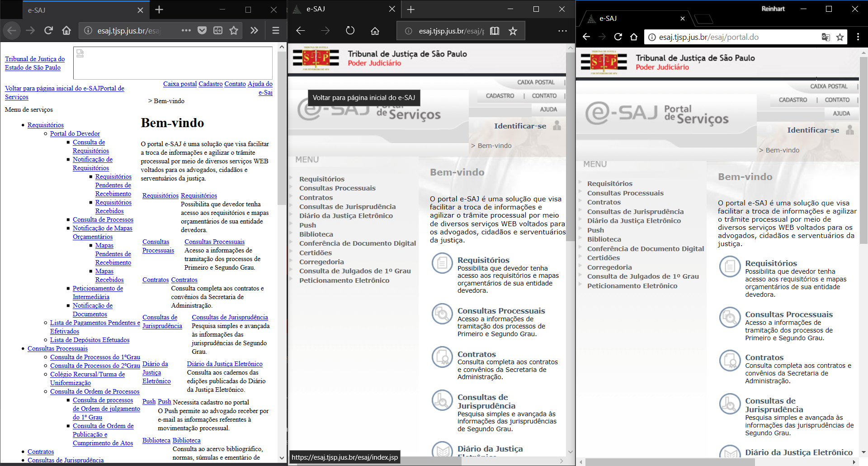Viewport: 868px width, 466px height.
Task: Click the Consultas Processuais magnifier icon
Action: pos(730,317)
